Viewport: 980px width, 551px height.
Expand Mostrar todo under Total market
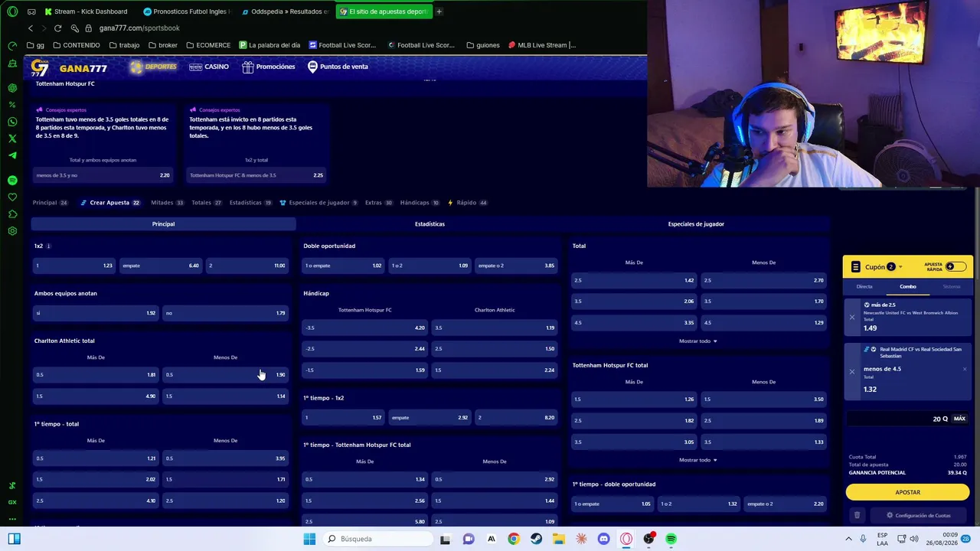[697, 341]
